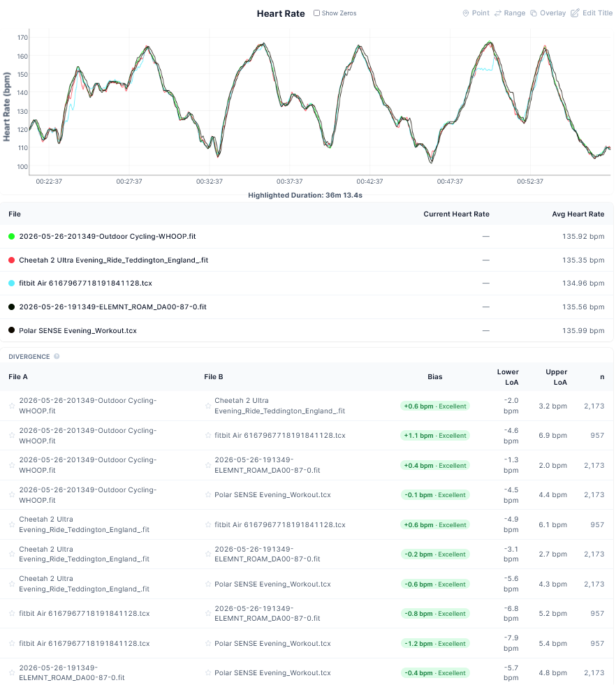Image resolution: width=616 pixels, height=685 pixels.
Task: Star File B in WHOOP vs Polar SENSE row
Action: [x=208, y=495]
